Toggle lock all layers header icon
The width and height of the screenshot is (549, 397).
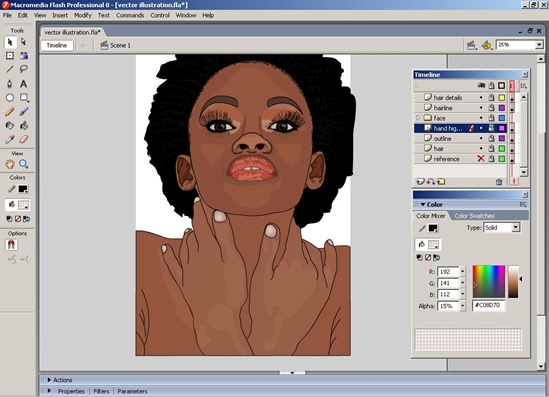[492, 85]
